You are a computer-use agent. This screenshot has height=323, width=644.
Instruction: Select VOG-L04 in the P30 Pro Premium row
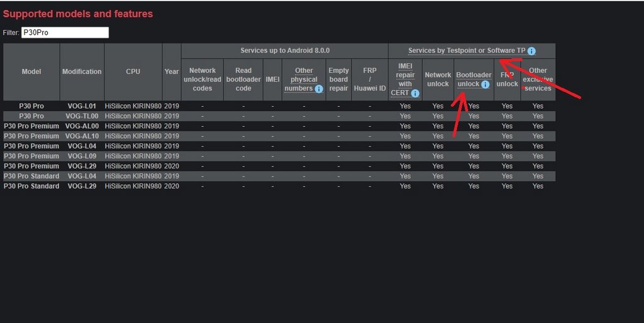[82, 146]
